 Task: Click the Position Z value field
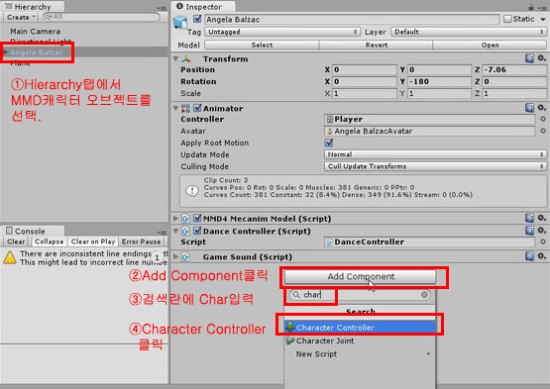point(514,69)
